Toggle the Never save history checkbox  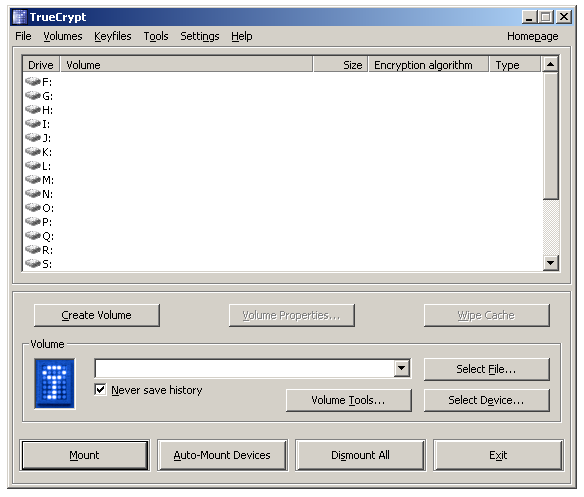(100, 390)
